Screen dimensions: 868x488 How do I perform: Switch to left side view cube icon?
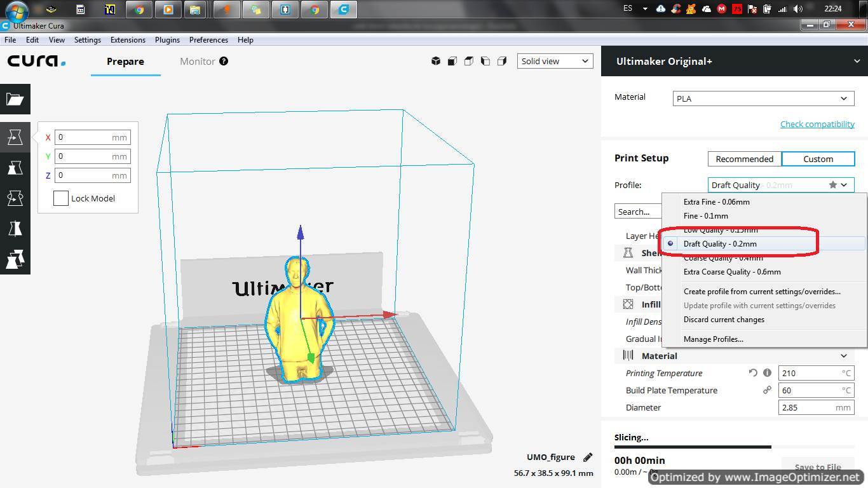tap(485, 61)
